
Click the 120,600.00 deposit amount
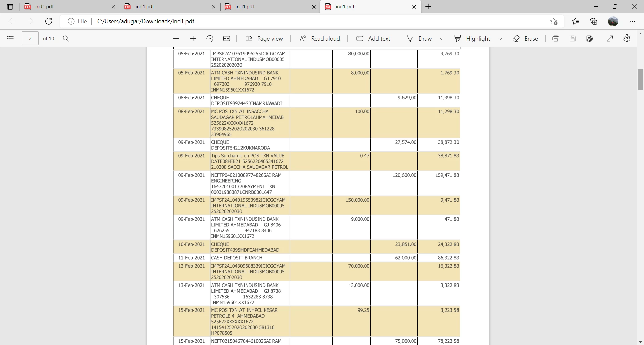405,175
